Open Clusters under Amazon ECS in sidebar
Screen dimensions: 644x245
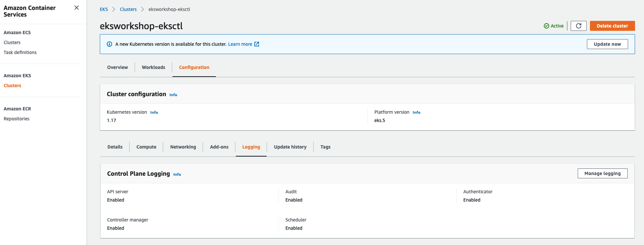pyautogui.click(x=12, y=42)
